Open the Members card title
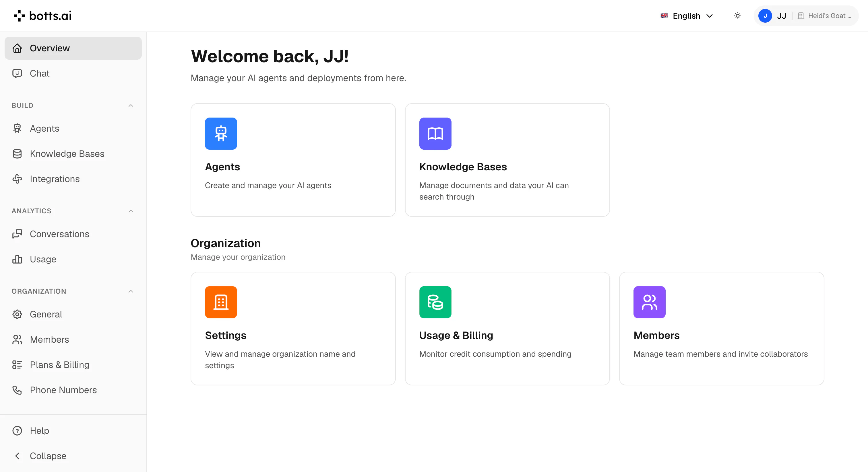Image resolution: width=868 pixels, height=472 pixels. (656, 336)
